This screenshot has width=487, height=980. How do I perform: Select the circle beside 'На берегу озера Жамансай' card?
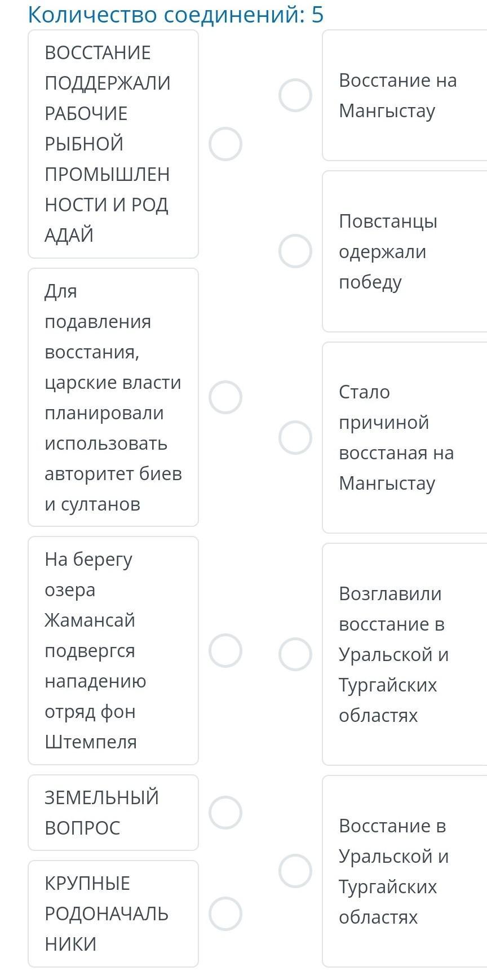point(225,650)
